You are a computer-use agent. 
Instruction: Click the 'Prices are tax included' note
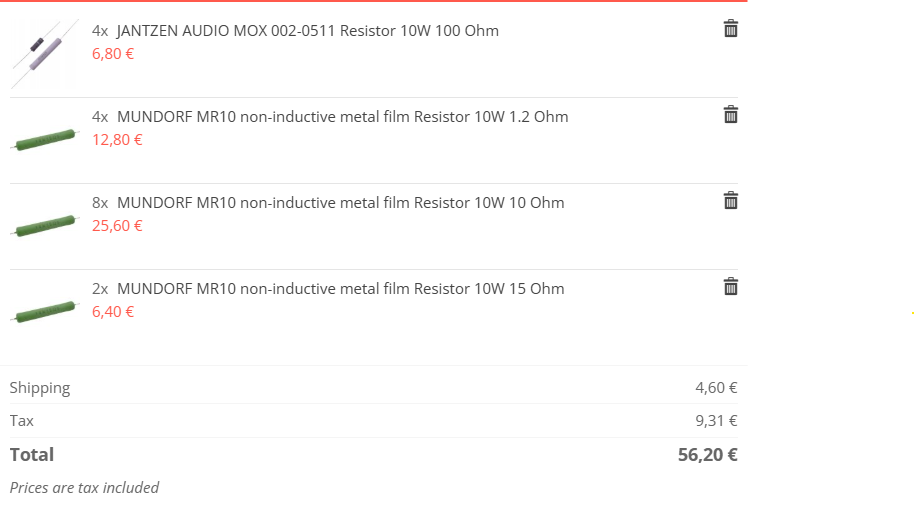pyautogui.click(x=84, y=488)
